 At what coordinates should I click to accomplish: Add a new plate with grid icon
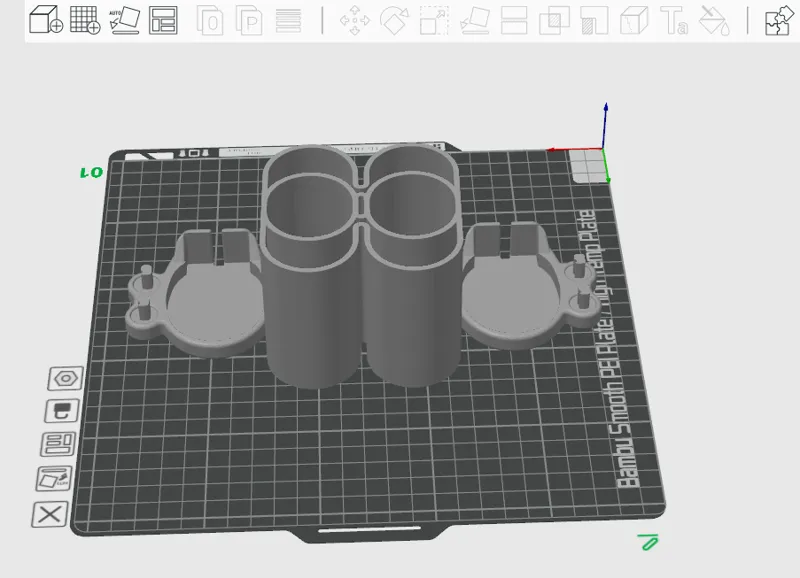[x=85, y=20]
